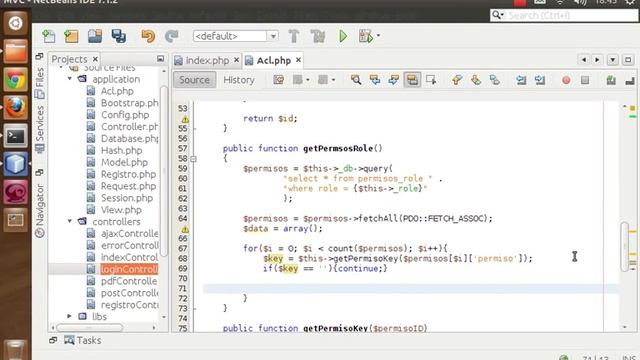The height and width of the screenshot is (360, 640).
Task: Collapse code fold at line 58
Action: pyautogui.click(x=193, y=159)
